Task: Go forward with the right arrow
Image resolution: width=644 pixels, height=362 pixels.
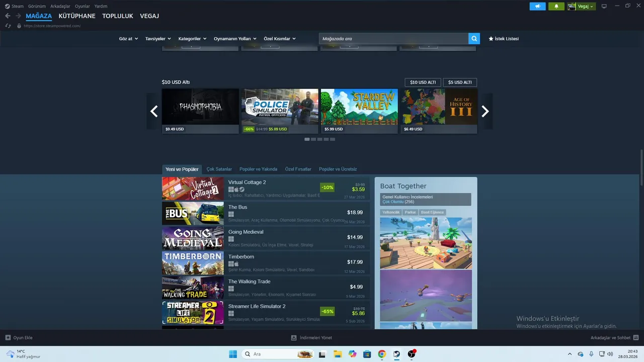Action: coord(18,16)
